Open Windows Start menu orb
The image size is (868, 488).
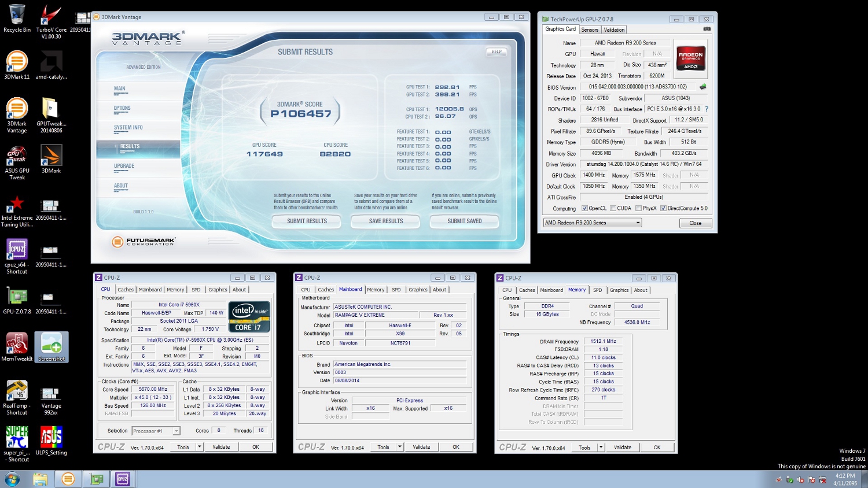12,479
